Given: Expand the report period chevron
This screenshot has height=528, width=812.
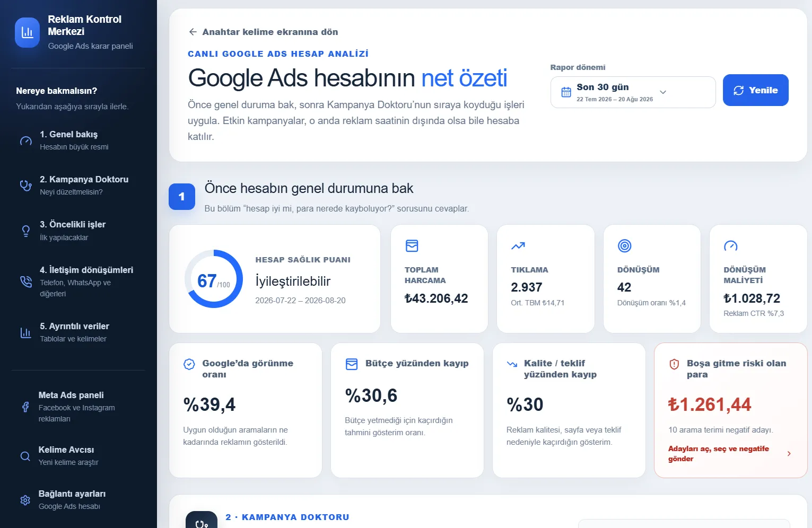Looking at the screenshot, I should pos(662,92).
